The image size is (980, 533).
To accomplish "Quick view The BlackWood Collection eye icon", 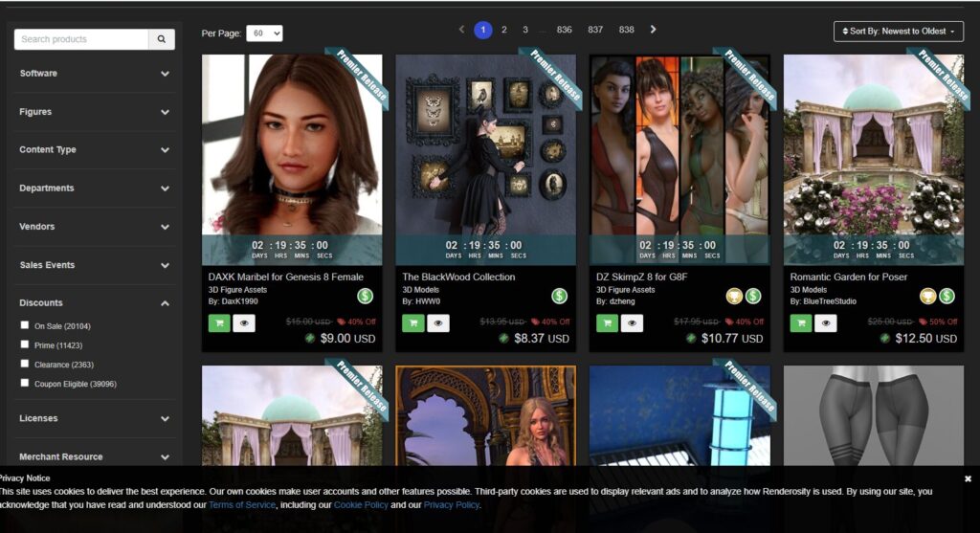I will 438,323.
